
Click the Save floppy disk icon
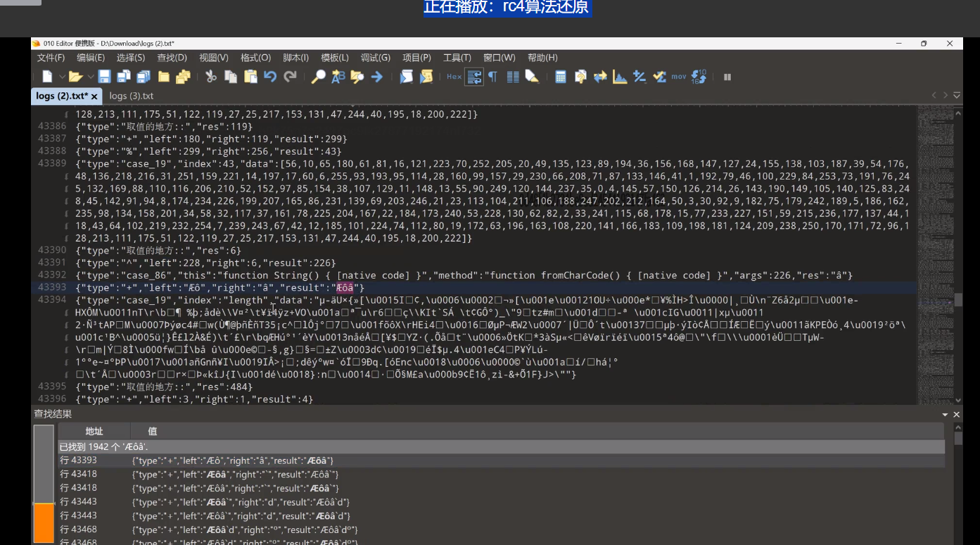(104, 77)
